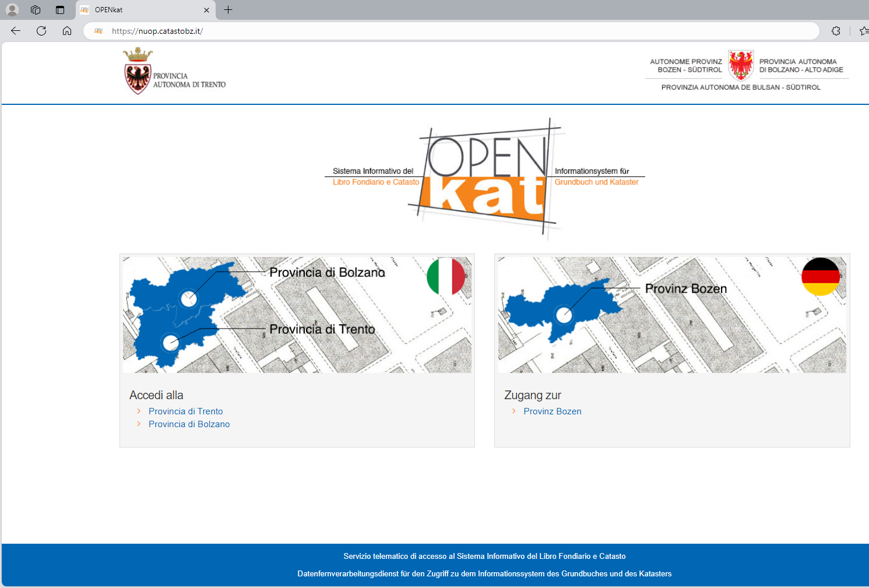The height and width of the screenshot is (588, 869).
Task: Click the Provincia di Trento map marker
Action: 171,343
